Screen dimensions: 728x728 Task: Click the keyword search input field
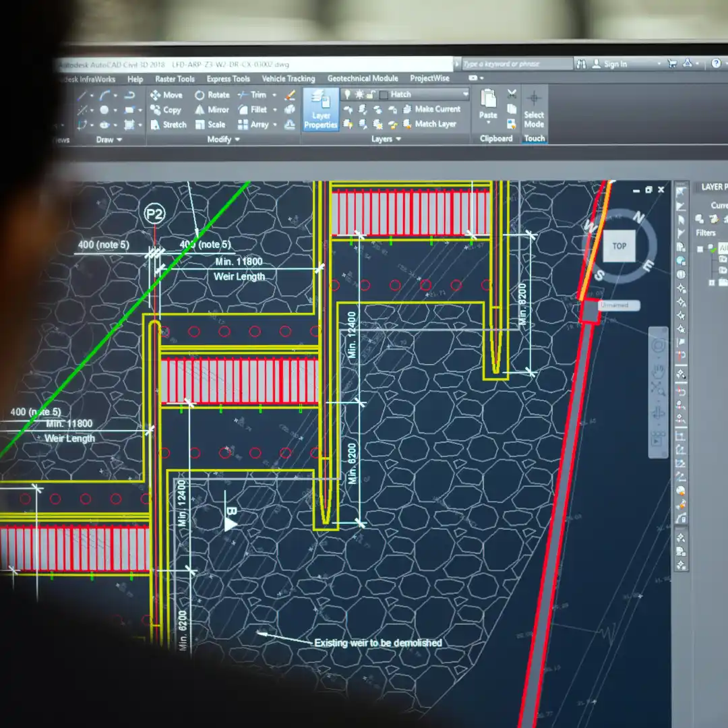pyautogui.click(x=516, y=64)
